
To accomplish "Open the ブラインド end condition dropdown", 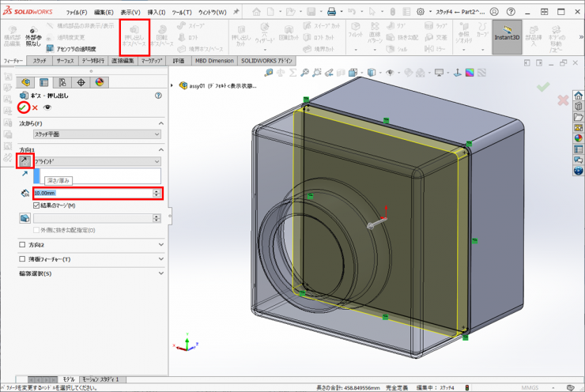I will pos(96,160).
